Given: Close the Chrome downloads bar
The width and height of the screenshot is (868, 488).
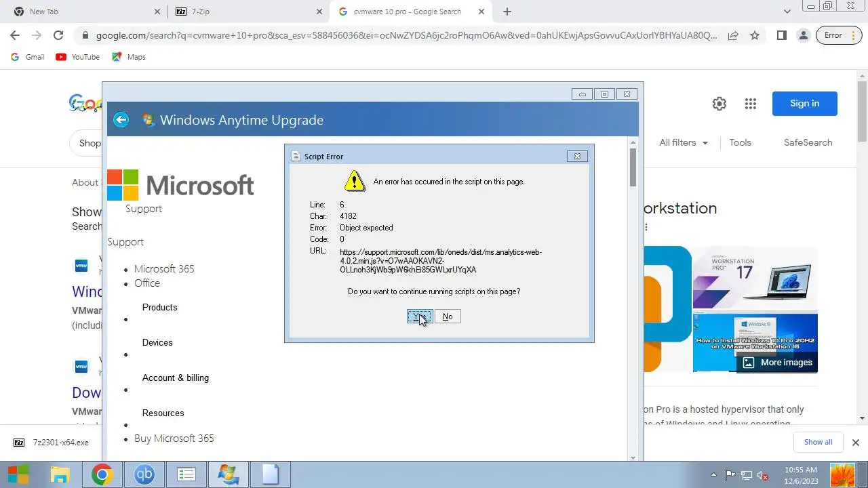Looking at the screenshot, I should 855,442.
